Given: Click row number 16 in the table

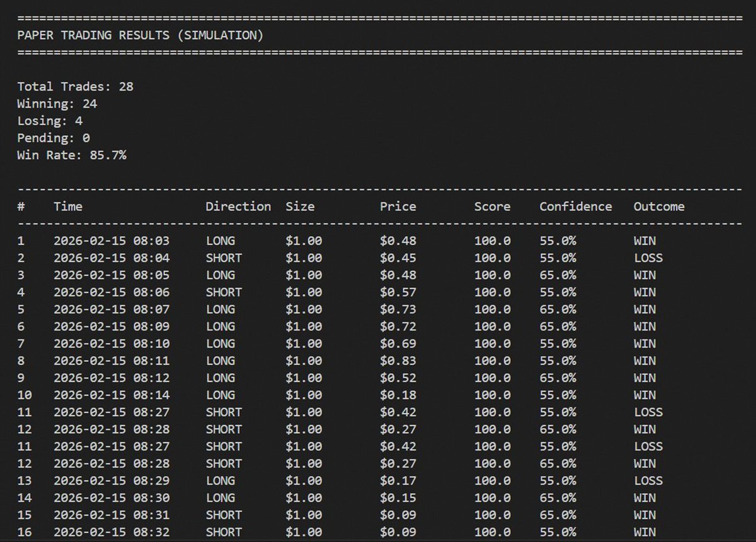Looking at the screenshot, I should pyautogui.click(x=24, y=532).
